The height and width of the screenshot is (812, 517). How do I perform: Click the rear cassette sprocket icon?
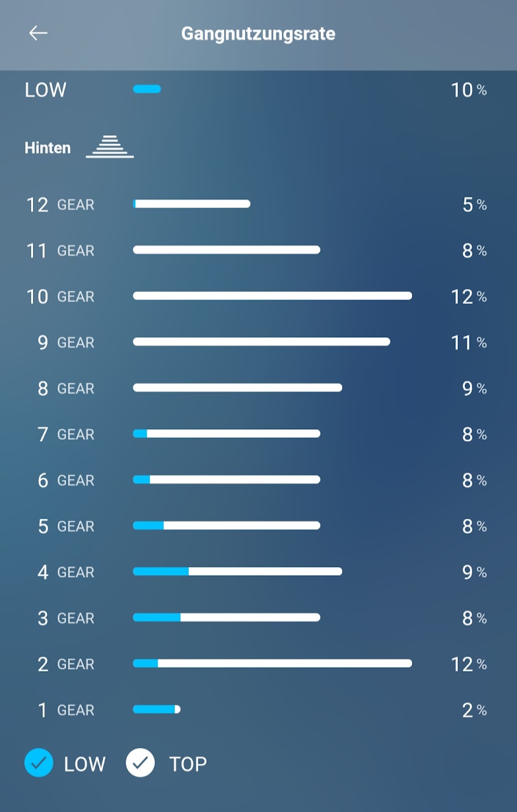(110, 147)
